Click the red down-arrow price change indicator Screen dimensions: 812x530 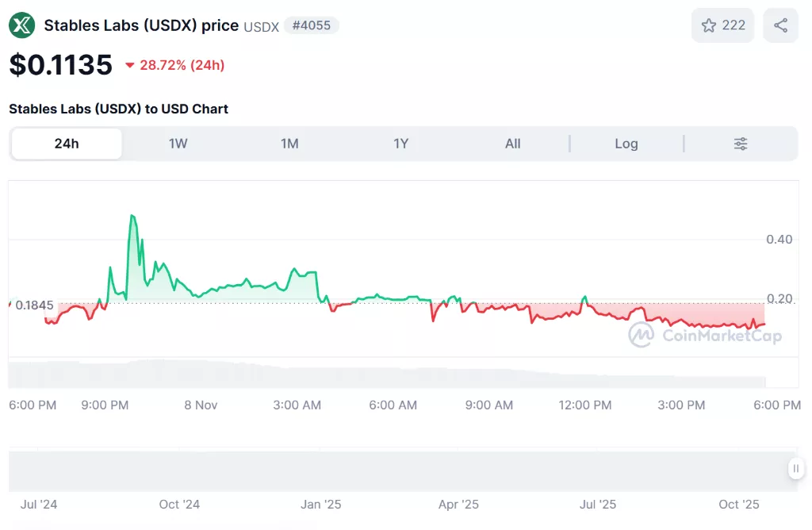coord(130,65)
